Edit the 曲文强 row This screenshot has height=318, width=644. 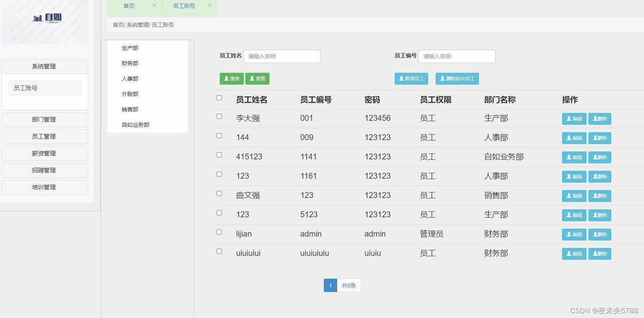point(574,196)
